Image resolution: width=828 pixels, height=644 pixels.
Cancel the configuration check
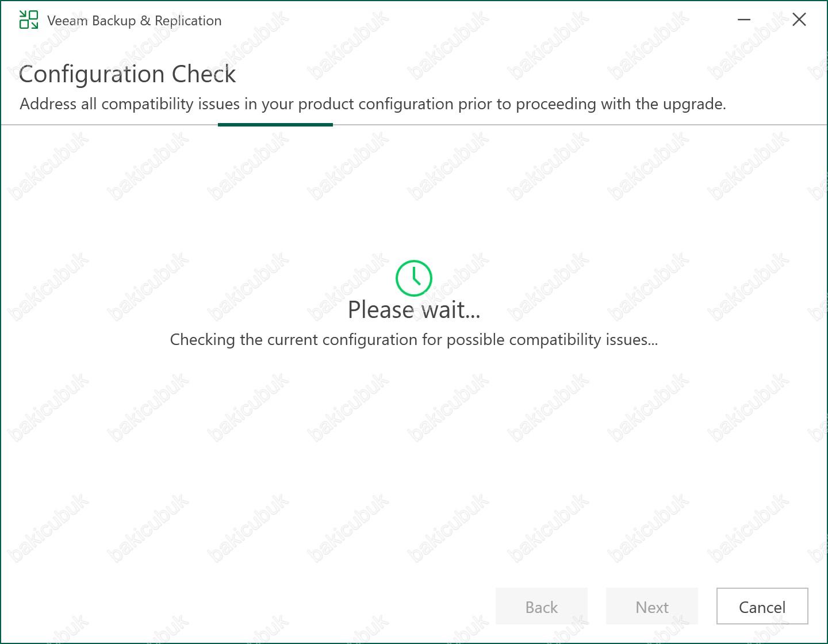click(x=762, y=606)
